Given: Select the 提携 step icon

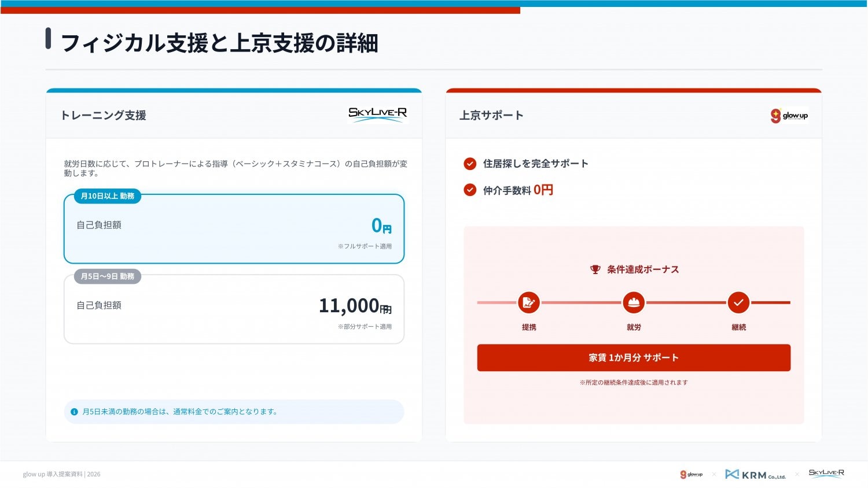Looking at the screenshot, I should pyautogui.click(x=528, y=302).
